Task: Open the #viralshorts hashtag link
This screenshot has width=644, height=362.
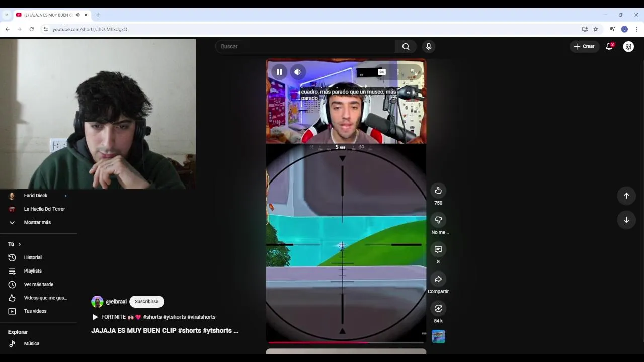Action: tap(201, 317)
